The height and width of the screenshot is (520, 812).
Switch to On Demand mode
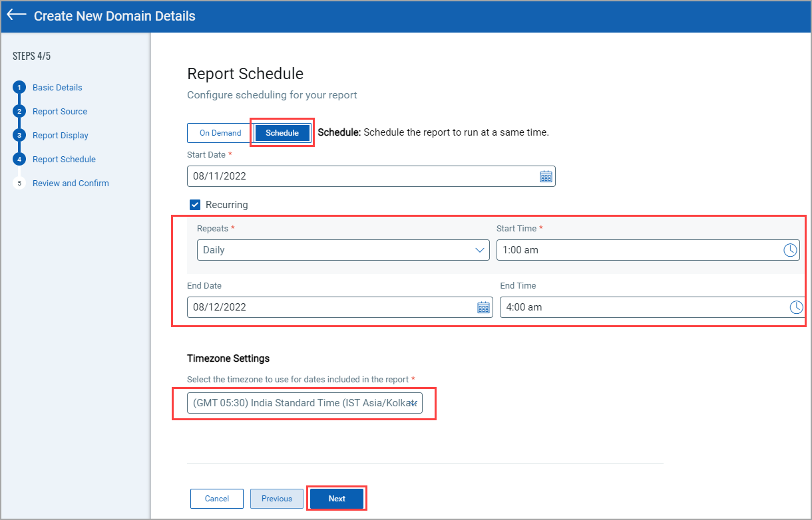220,133
